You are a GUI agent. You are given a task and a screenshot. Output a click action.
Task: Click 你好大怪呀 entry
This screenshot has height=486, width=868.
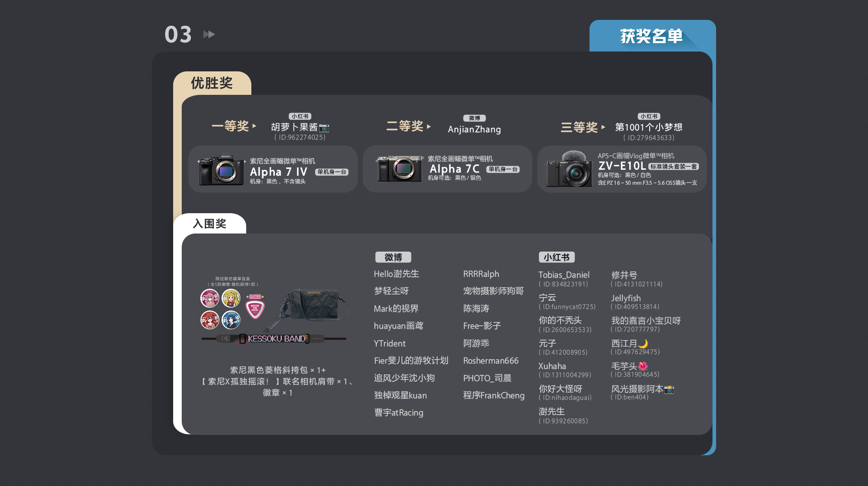point(560,389)
